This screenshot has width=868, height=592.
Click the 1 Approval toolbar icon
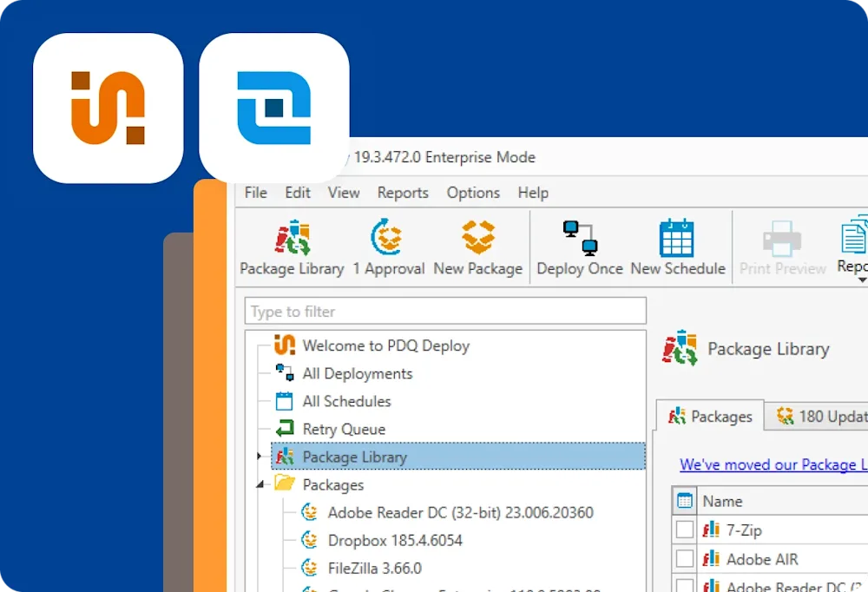point(387,237)
